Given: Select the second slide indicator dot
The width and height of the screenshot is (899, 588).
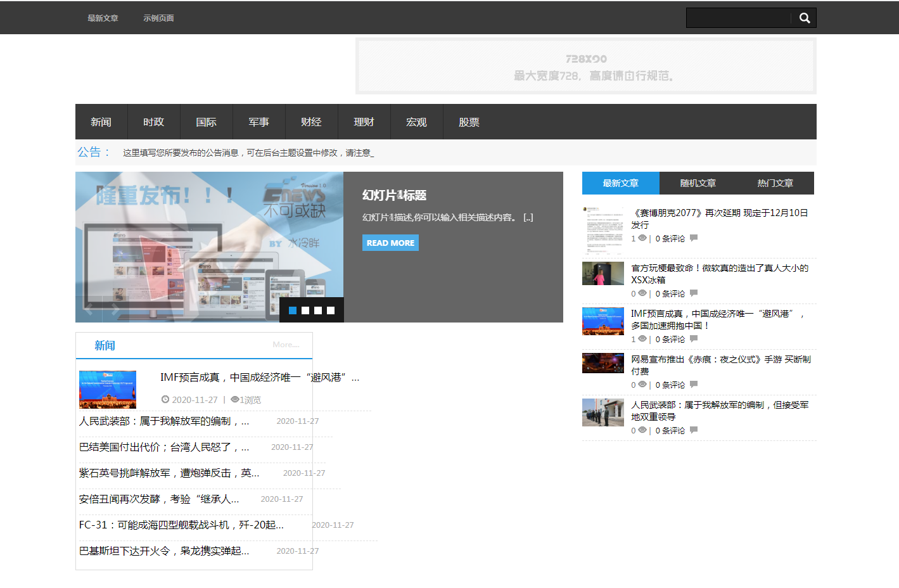Looking at the screenshot, I should coord(305,310).
